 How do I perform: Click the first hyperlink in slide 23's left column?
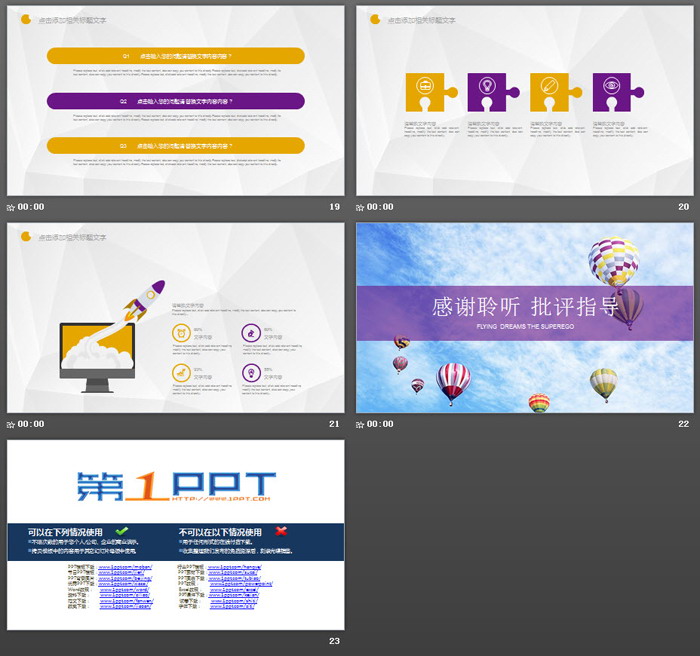click(125, 566)
